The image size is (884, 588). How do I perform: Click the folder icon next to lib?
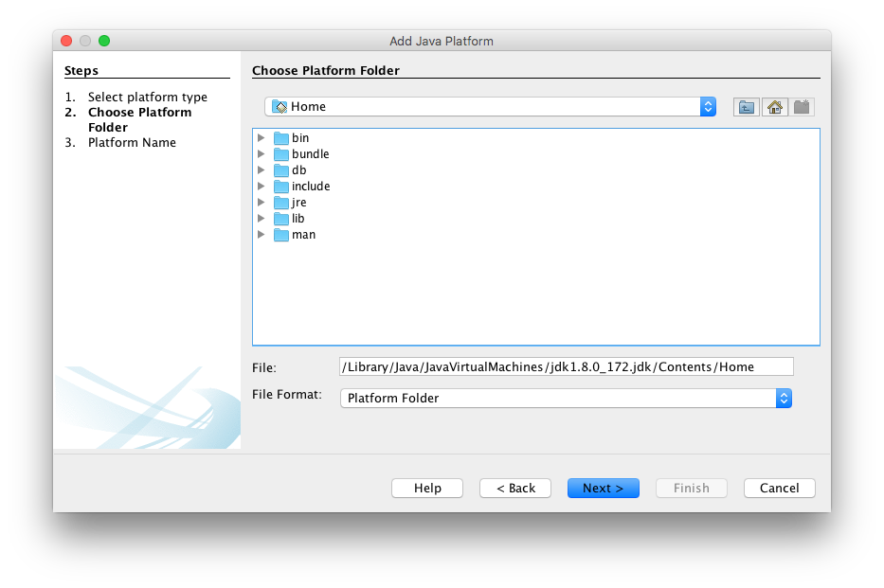[x=281, y=218]
